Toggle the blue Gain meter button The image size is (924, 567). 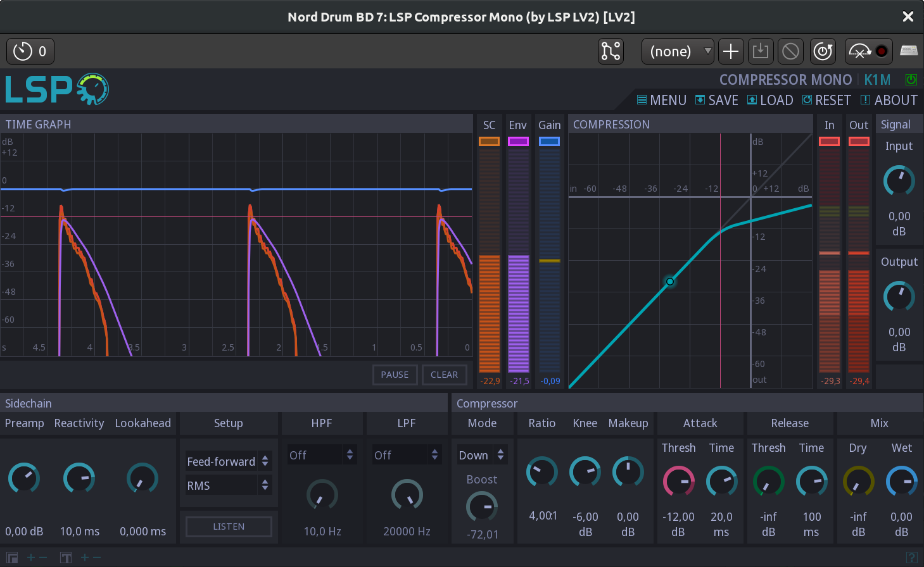click(549, 141)
